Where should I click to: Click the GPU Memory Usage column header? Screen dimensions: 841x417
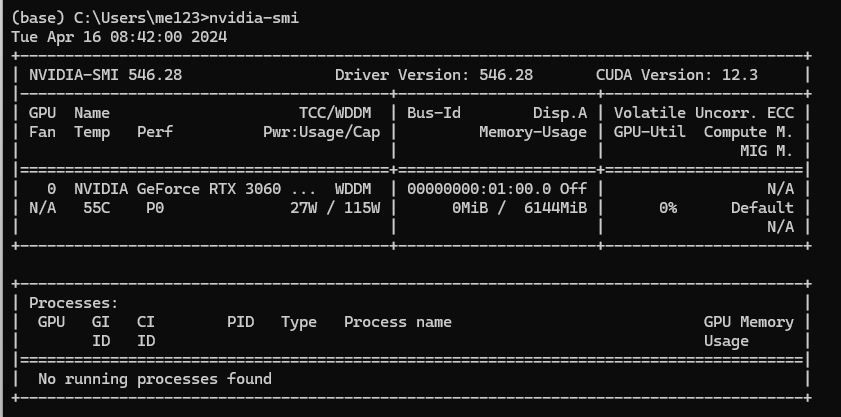click(x=749, y=332)
